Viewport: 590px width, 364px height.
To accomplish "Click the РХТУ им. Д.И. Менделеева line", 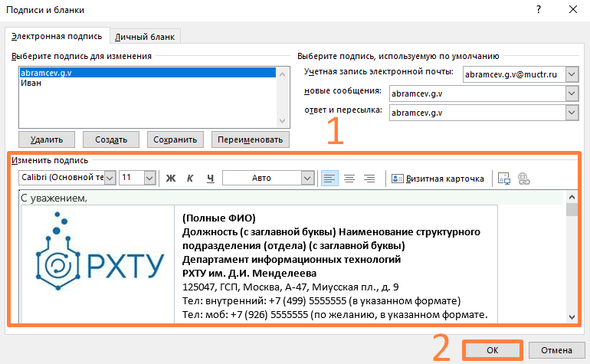I will pos(250,274).
